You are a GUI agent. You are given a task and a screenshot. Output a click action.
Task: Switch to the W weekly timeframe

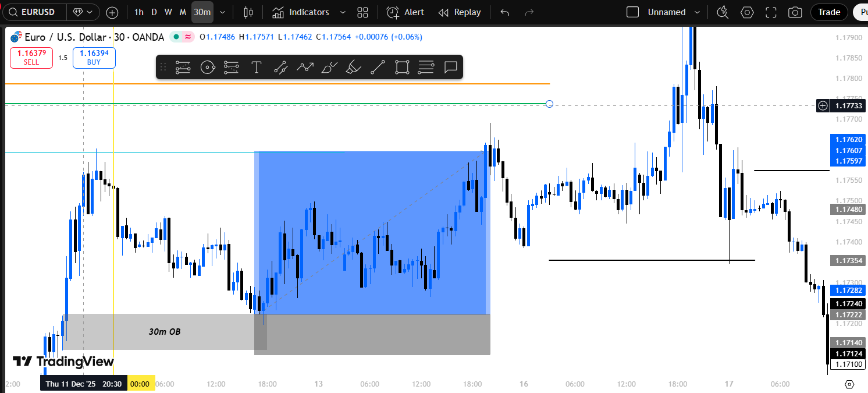point(168,12)
